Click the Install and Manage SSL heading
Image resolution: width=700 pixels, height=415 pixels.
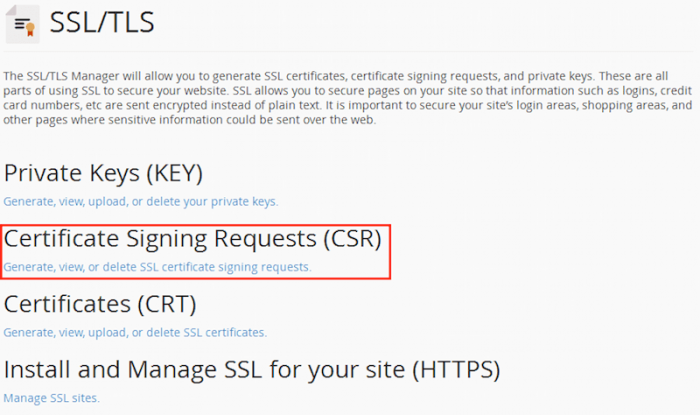click(252, 370)
